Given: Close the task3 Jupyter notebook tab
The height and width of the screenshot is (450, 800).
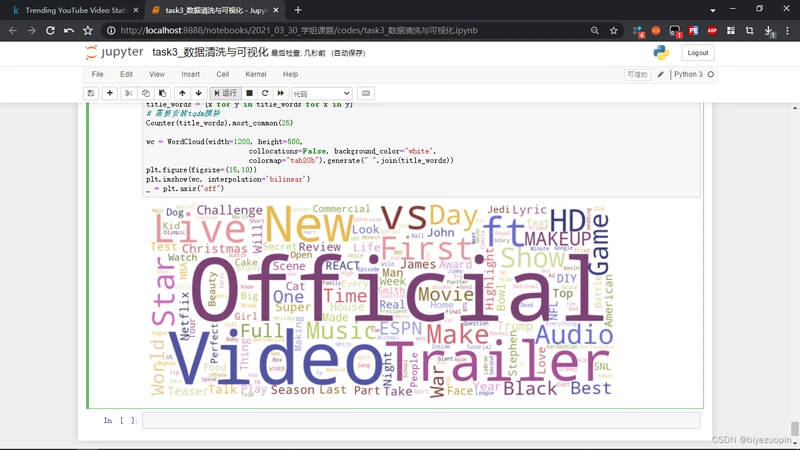Looking at the screenshot, I should click(276, 10).
